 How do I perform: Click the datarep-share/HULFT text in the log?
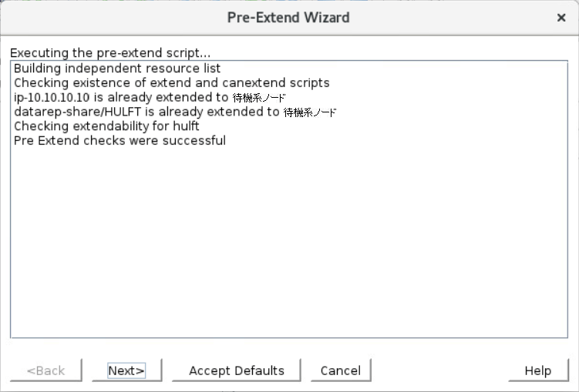point(78,112)
